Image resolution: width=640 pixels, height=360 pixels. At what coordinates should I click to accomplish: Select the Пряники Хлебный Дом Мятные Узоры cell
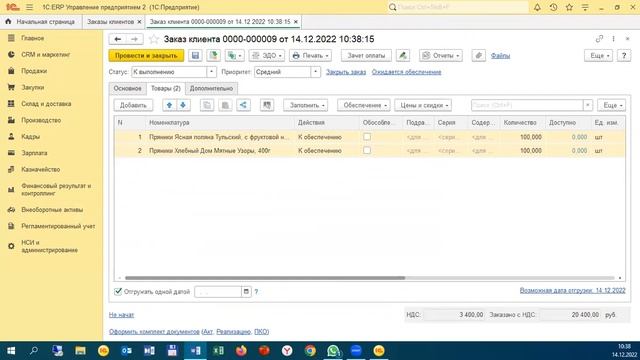(x=219, y=151)
